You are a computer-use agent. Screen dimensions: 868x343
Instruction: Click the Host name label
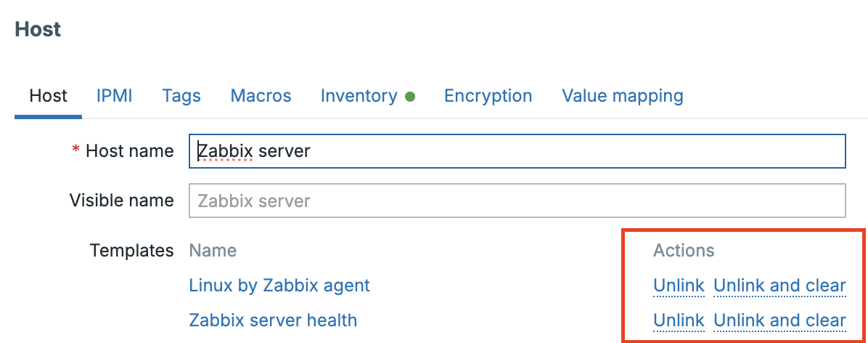point(129,151)
